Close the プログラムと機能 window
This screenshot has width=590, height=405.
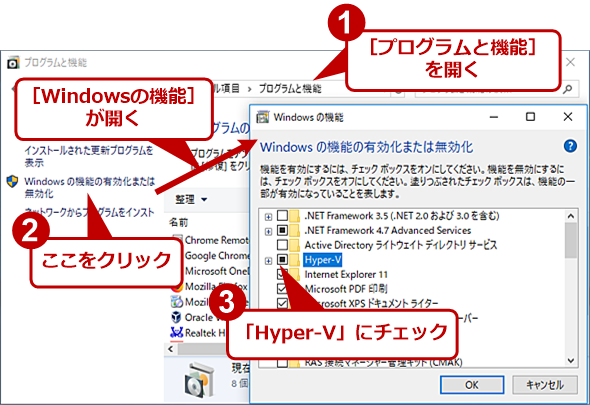tap(571, 62)
